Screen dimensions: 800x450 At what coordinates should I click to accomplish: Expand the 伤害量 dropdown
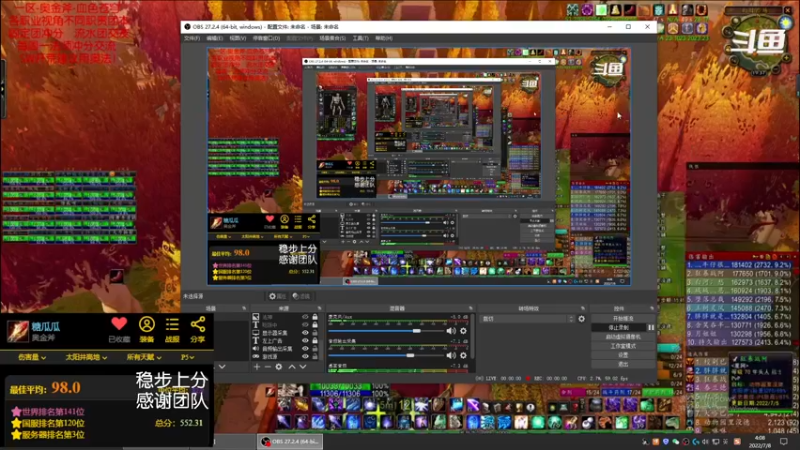(32, 357)
